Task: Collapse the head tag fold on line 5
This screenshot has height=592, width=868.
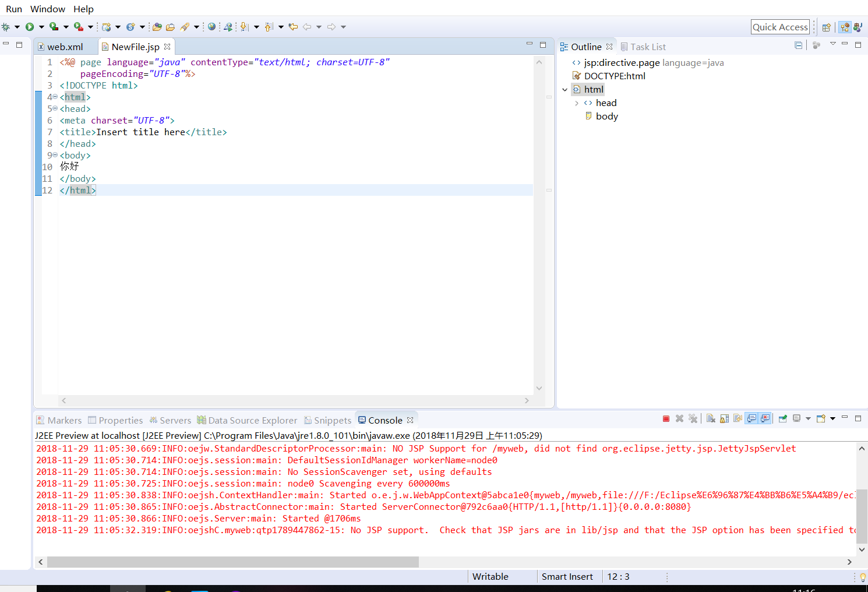Action: coord(55,108)
